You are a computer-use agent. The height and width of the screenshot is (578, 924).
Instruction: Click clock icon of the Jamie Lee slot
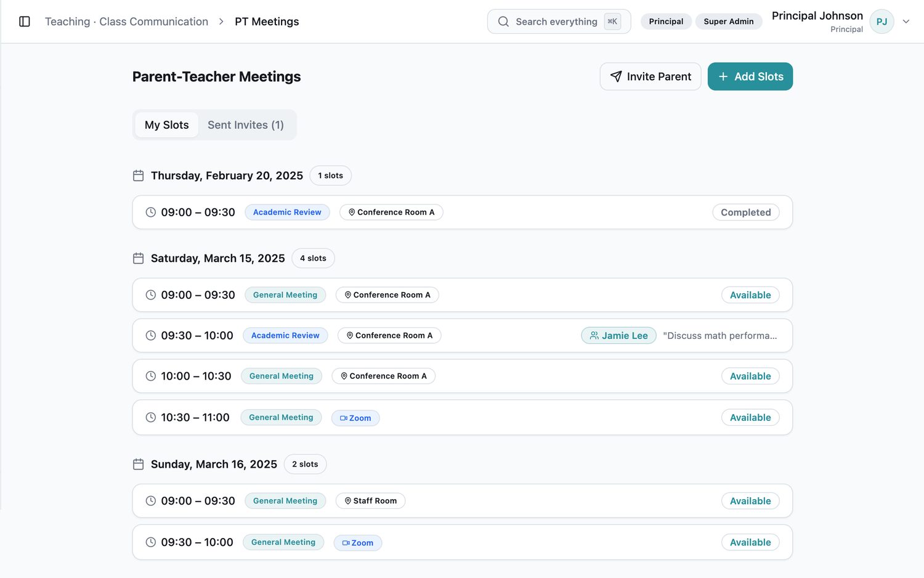(150, 335)
